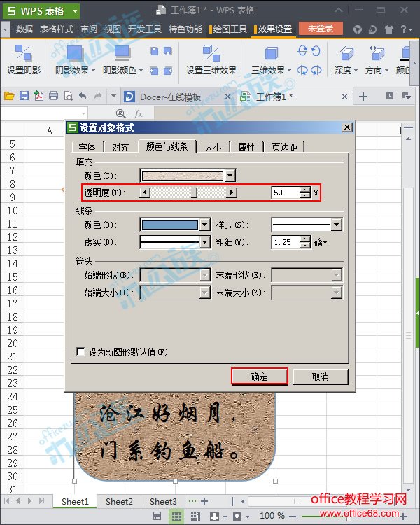The width and height of the screenshot is (420, 525).
Task: Click the Save disk icon in quick toolbar
Action: click(x=24, y=97)
